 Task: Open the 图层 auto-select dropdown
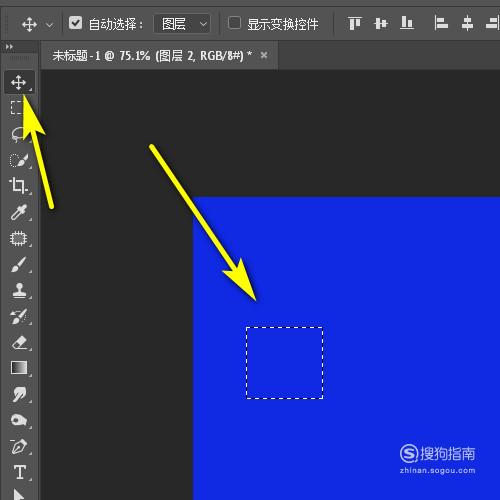(x=182, y=24)
